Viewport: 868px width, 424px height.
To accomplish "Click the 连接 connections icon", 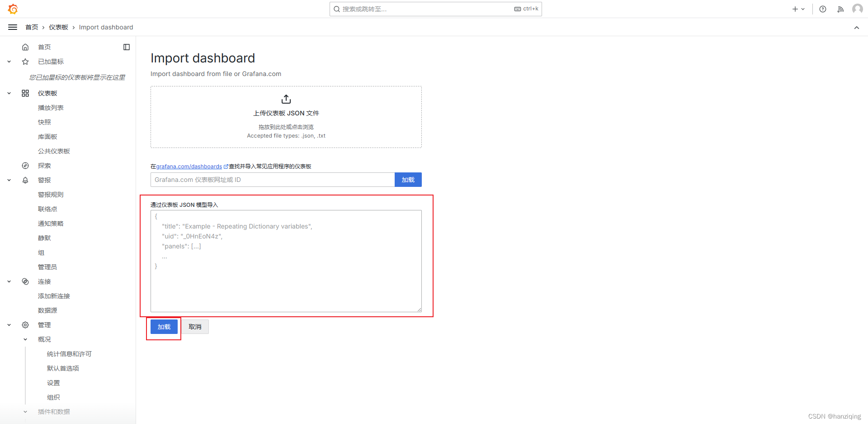I will [x=25, y=281].
